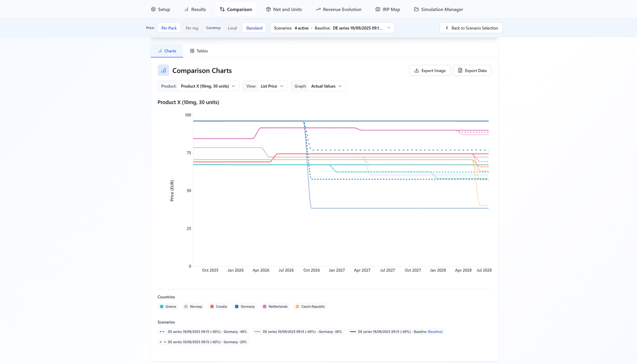Screen dimensions: 637x364
Task: Click the Germany color dot in the legend
Action: click(236, 306)
